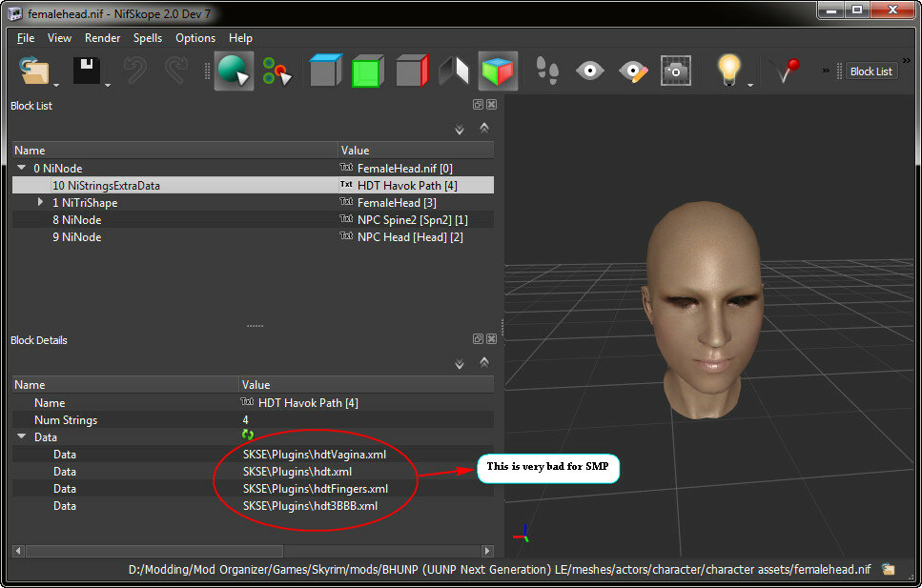
Task: Open the Render menu
Action: tap(102, 38)
